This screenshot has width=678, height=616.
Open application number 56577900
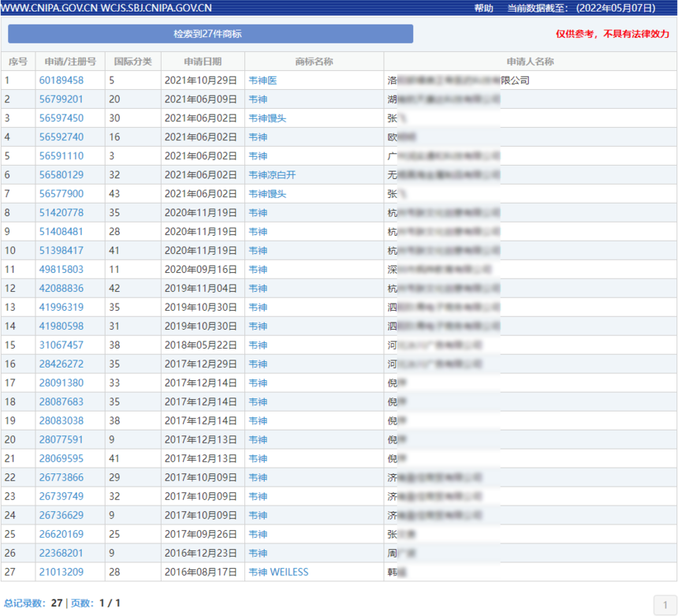[x=61, y=194]
